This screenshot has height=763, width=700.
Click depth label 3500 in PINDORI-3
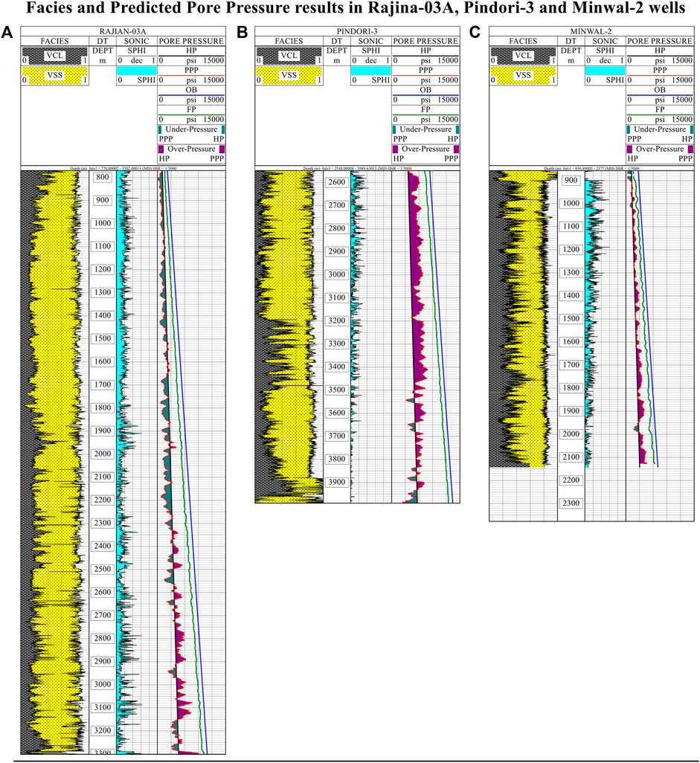336,389
